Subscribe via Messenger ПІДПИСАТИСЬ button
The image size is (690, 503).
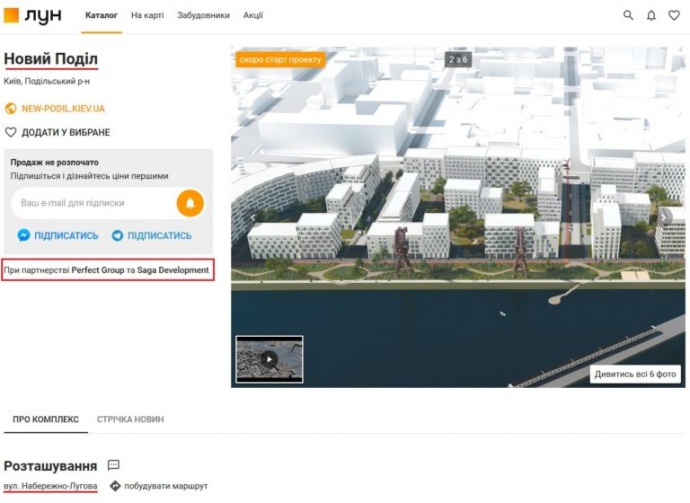pyautogui.click(x=58, y=236)
